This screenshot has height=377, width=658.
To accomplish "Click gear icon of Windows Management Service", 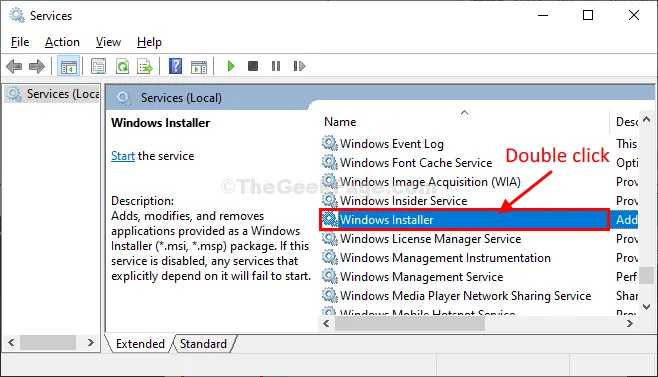I will (x=330, y=276).
